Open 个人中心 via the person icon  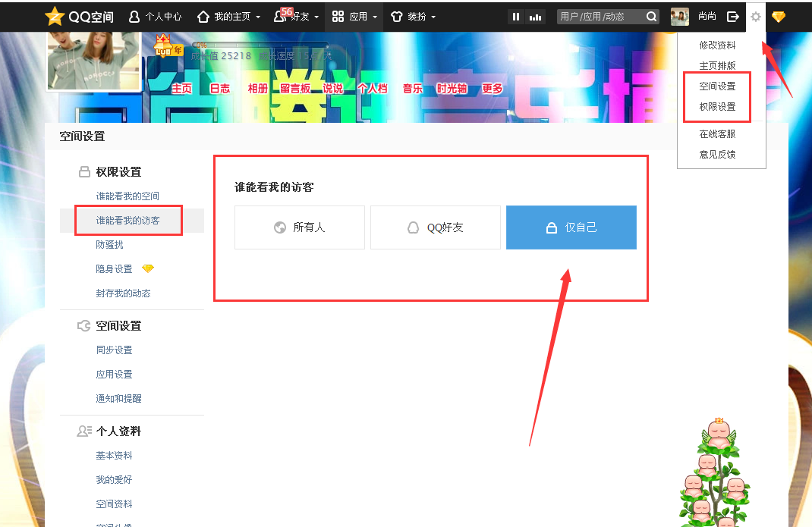(134, 16)
